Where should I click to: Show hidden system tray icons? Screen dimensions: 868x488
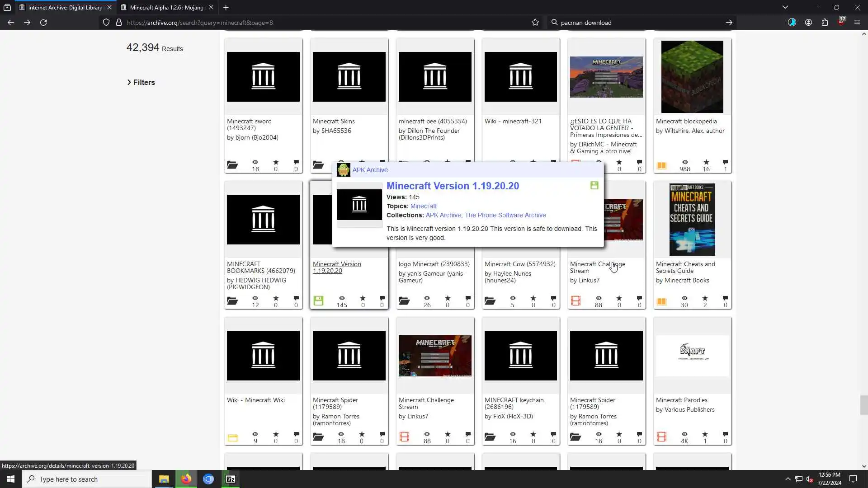point(788,479)
